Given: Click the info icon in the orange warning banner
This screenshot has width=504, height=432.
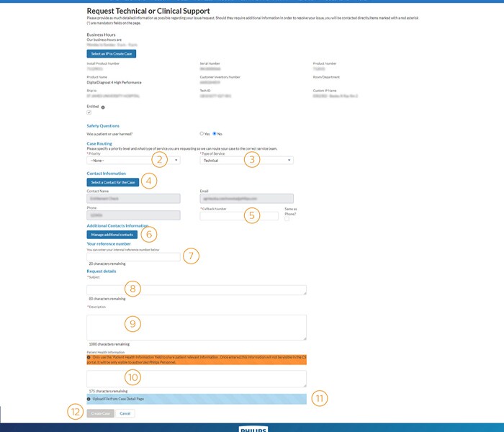Looking at the screenshot, I should 89,356.
